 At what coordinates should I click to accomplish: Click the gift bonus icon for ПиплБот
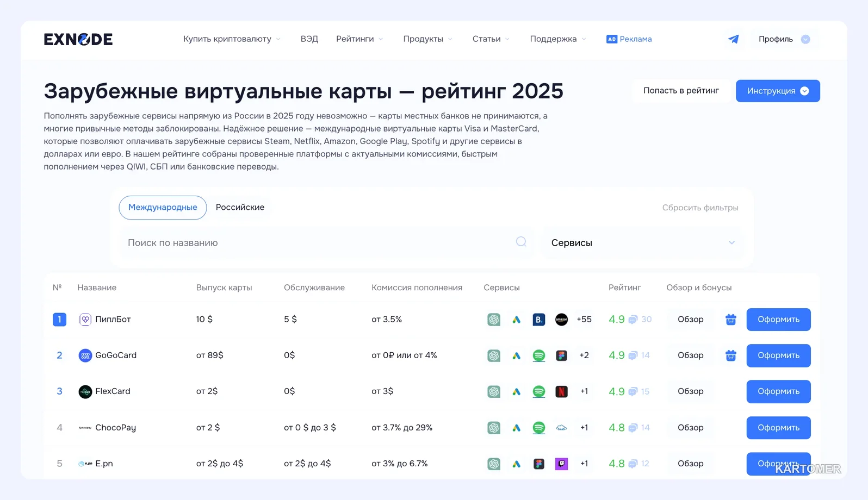[731, 320]
